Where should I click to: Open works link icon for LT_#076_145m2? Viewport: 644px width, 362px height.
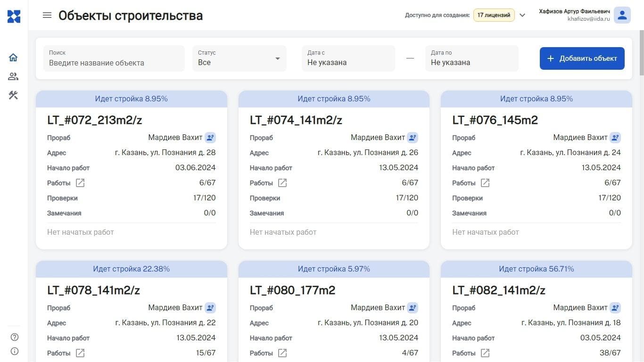pyautogui.click(x=485, y=183)
